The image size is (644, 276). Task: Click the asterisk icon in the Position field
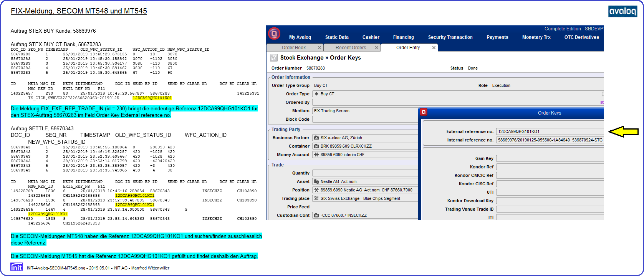click(316, 190)
